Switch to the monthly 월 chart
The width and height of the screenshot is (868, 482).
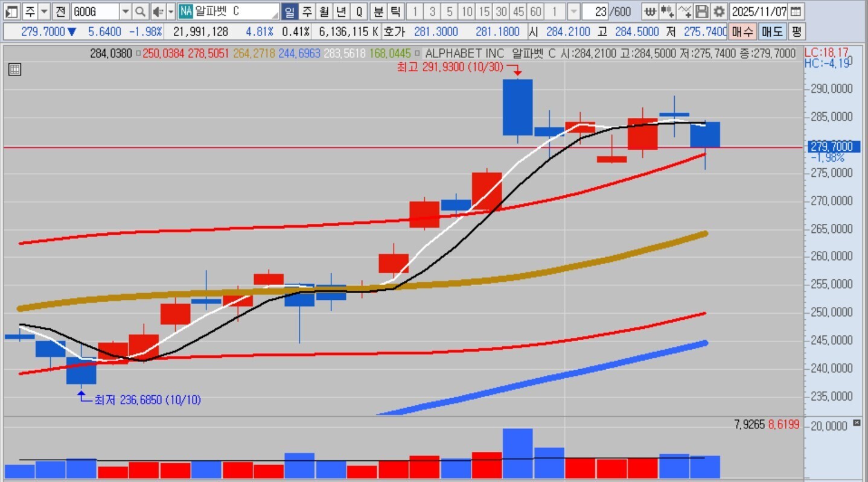pyautogui.click(x=324, y=11)
